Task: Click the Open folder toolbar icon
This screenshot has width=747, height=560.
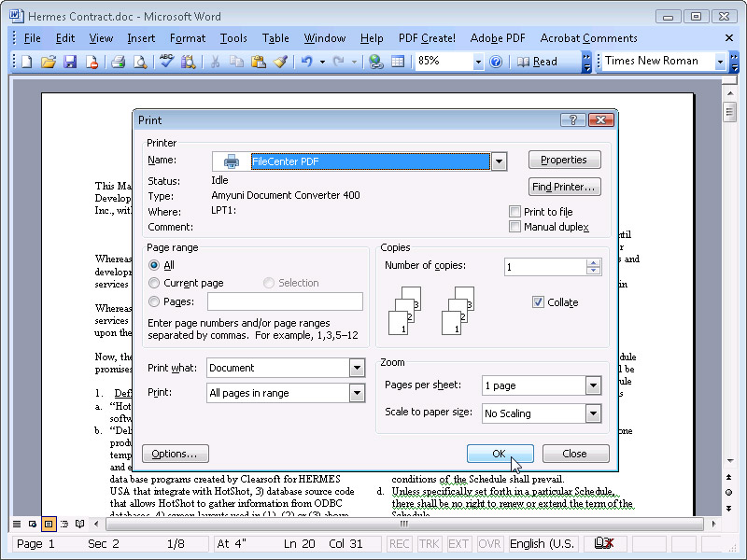Action: (48, 62)
